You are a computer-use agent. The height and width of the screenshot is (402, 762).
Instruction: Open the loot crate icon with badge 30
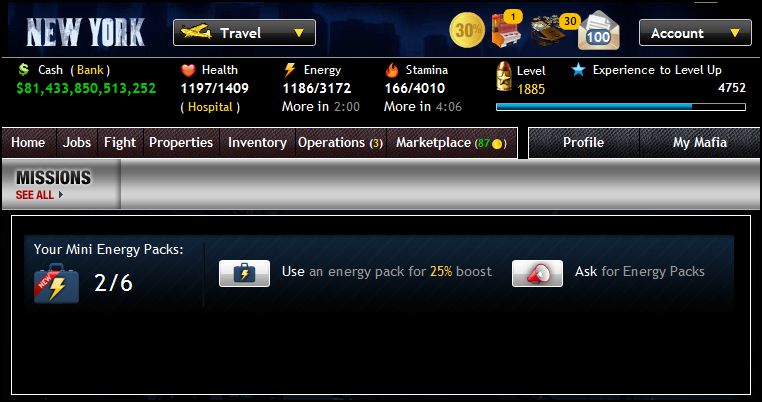click(x=553, y=30)
